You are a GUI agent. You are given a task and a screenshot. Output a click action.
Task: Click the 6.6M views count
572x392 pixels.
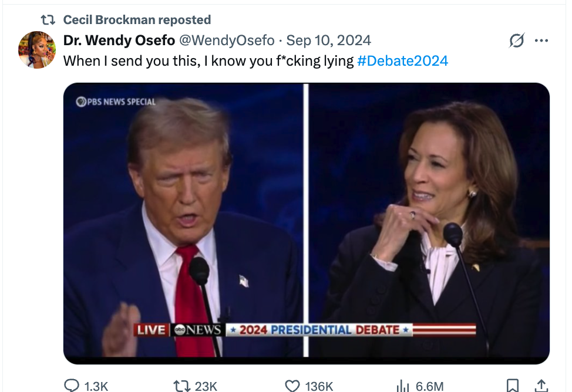coord(429,386)
